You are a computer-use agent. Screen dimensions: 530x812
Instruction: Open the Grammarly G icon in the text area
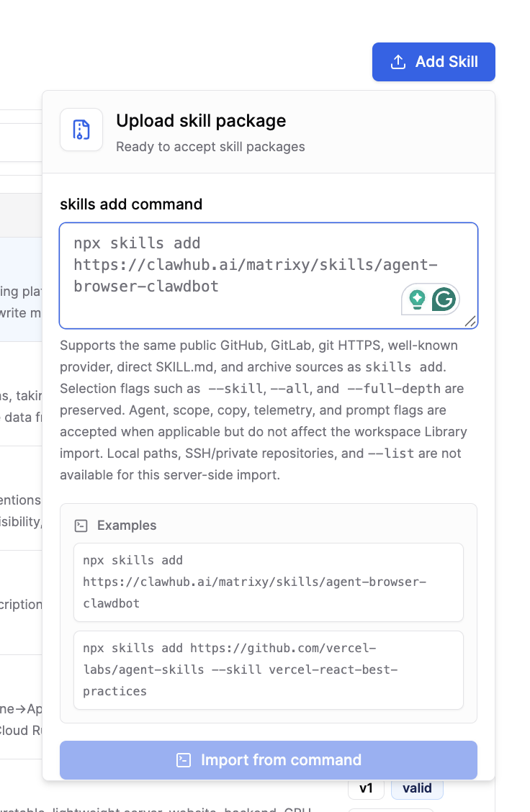(444, 299)
